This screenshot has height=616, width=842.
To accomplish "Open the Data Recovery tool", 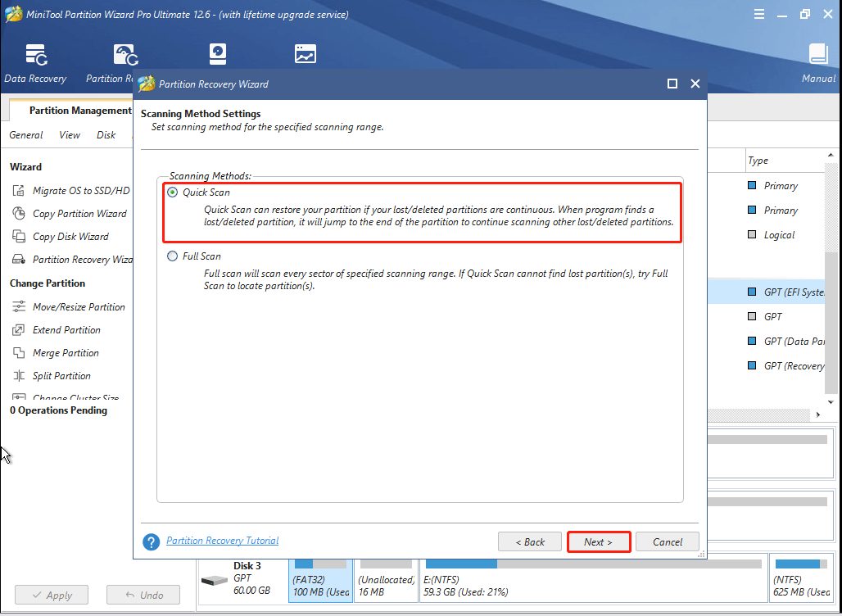I will (x=35, y=64).
